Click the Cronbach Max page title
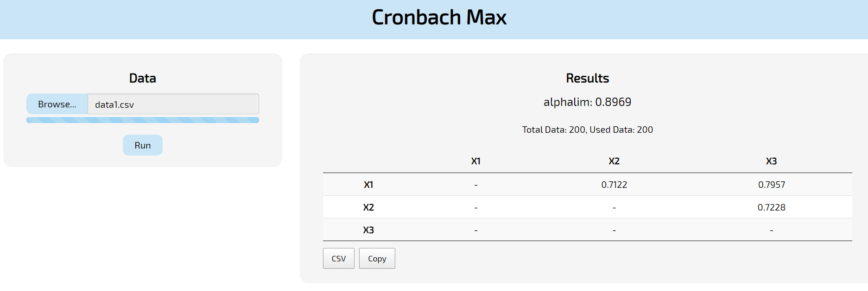This screenshot has height=291, width=868. click(438, 17)
